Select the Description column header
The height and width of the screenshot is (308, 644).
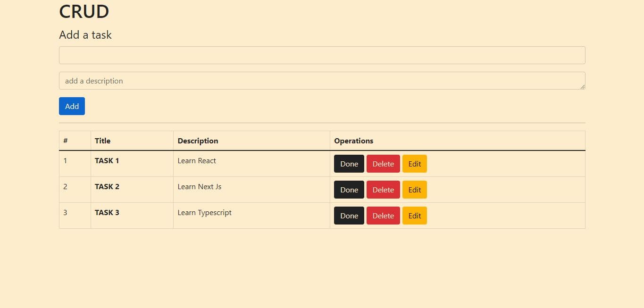(x=198, y=141)
